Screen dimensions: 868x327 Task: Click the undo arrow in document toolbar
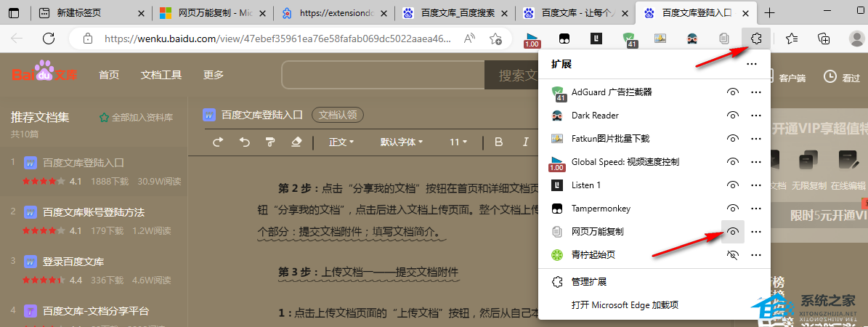click(x=245, y=142)
